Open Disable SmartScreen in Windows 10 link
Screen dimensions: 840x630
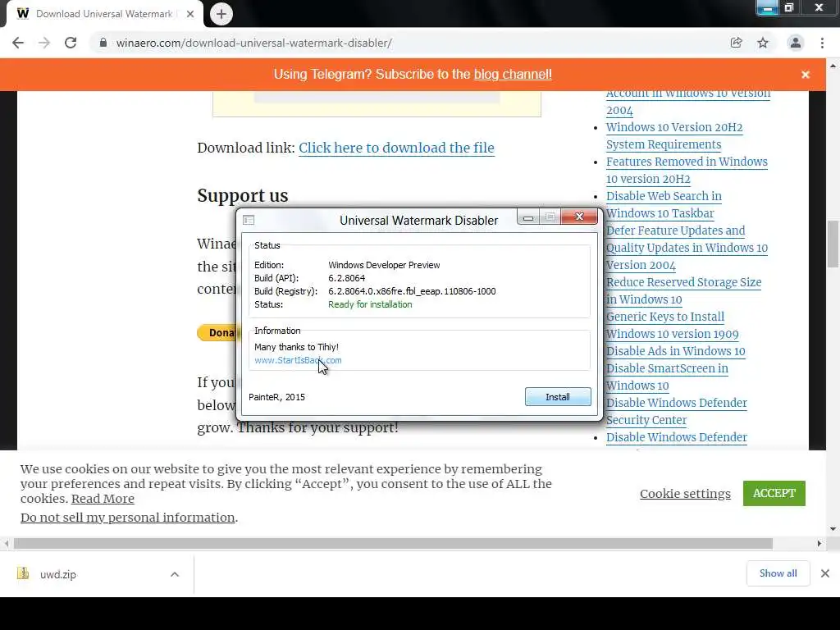coord(667,377)
